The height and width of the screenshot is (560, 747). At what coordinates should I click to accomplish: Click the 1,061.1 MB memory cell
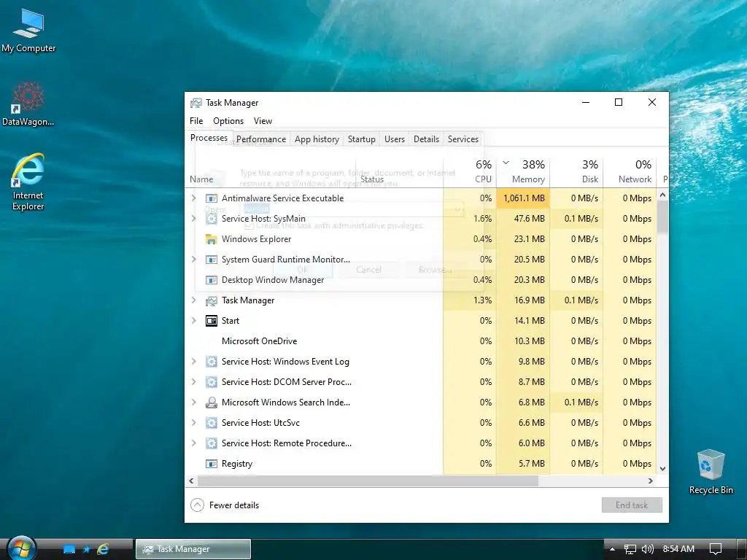tap(523, 198)
